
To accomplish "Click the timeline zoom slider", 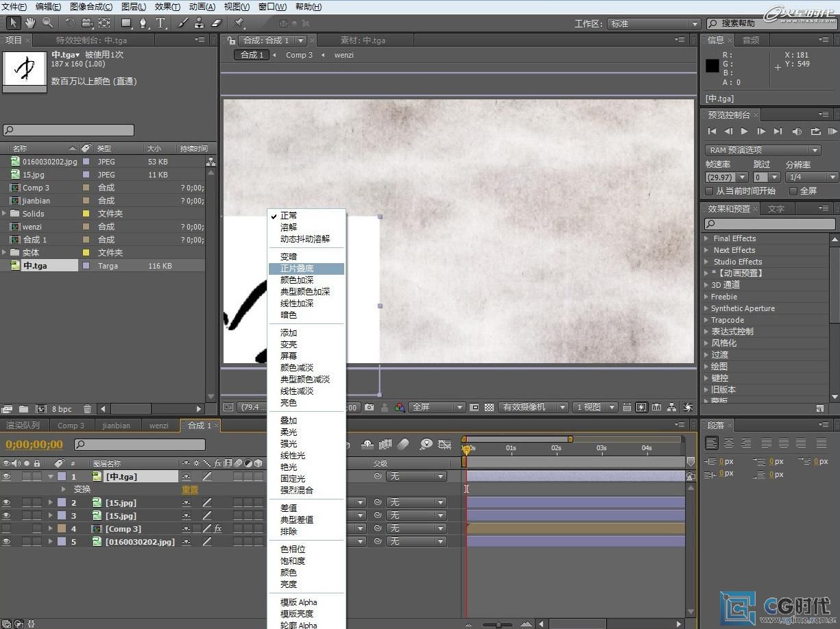I will (498, 624).
